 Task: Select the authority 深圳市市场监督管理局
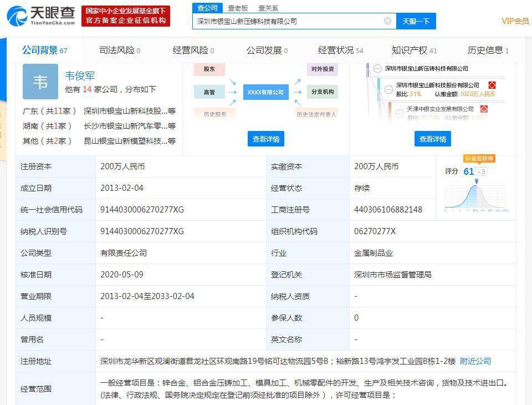(x=393, y=275)
